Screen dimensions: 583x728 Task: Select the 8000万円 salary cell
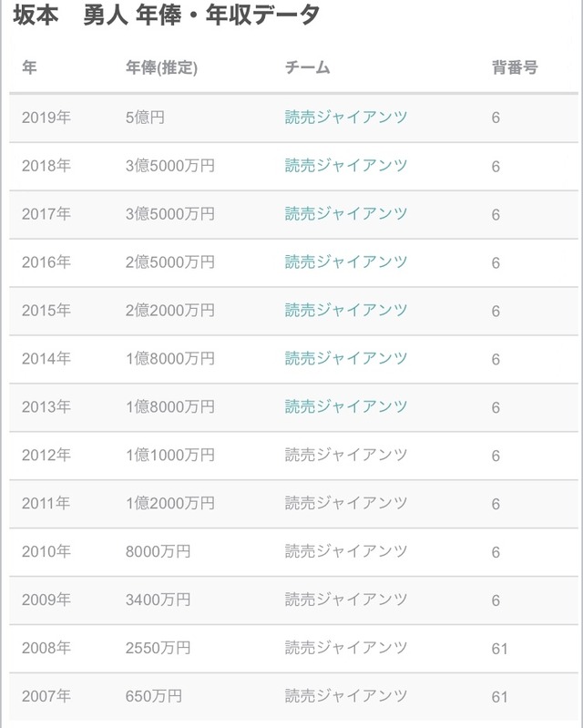coord(158,551)
